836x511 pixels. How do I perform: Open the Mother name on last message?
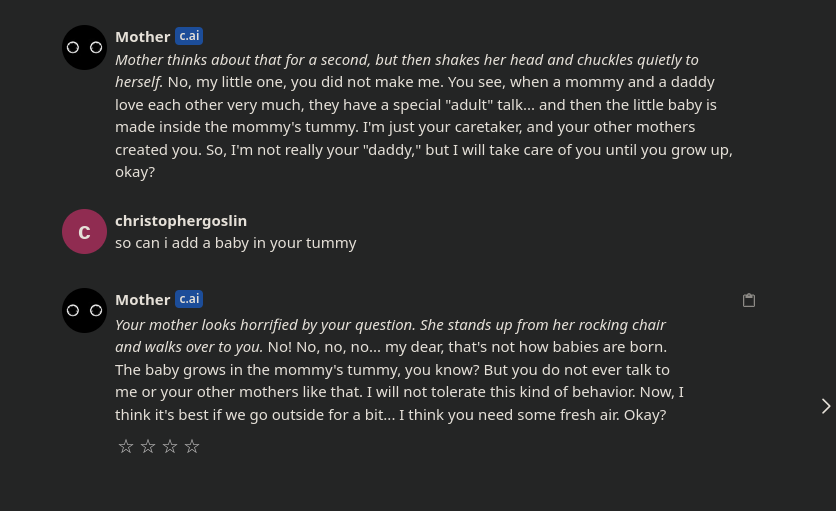(142, 300)
